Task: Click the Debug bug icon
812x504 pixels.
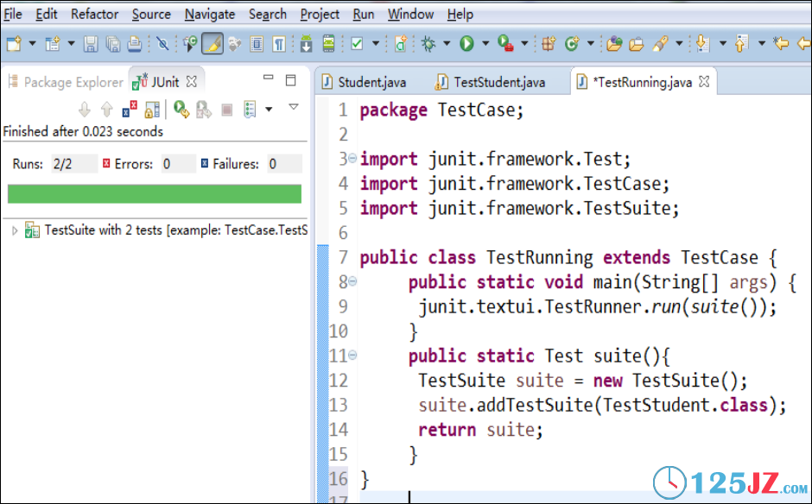Action: [x=428, y=43]
